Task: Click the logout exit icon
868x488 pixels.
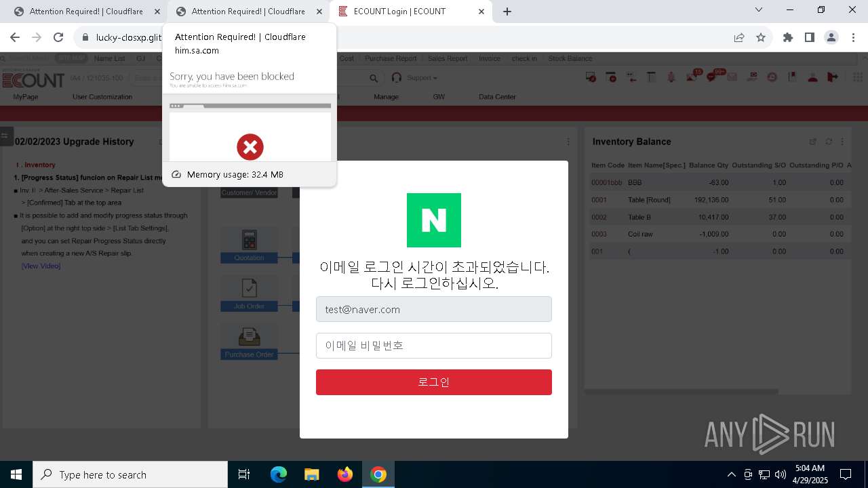Action: pos(833,77)
